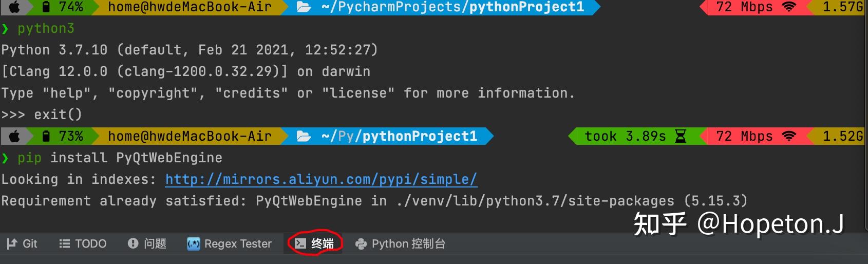
Task: Switch to the 终端 (Terminal) tab
Action: 315,244
